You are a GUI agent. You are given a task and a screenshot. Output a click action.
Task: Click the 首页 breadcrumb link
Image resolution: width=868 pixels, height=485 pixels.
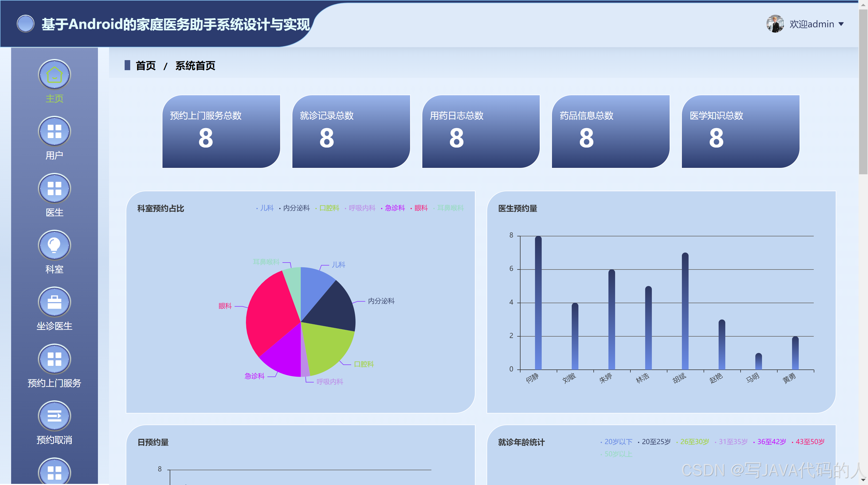146,66
